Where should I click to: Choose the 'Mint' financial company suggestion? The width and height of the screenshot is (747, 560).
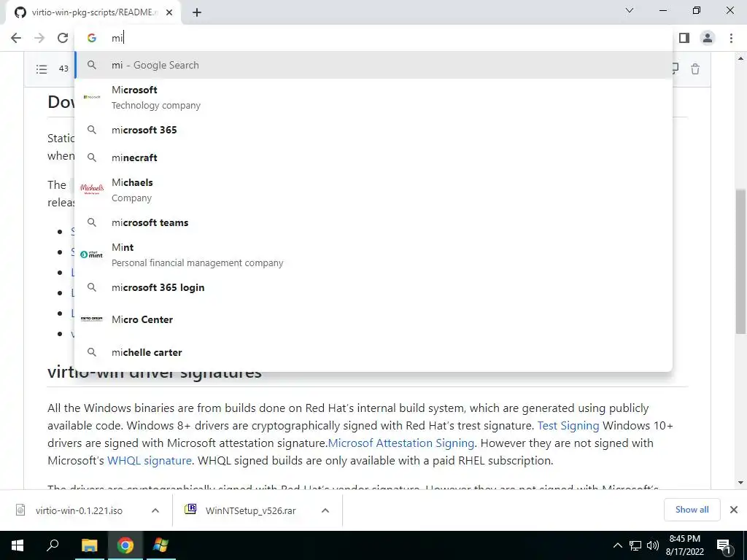[374, 254]
